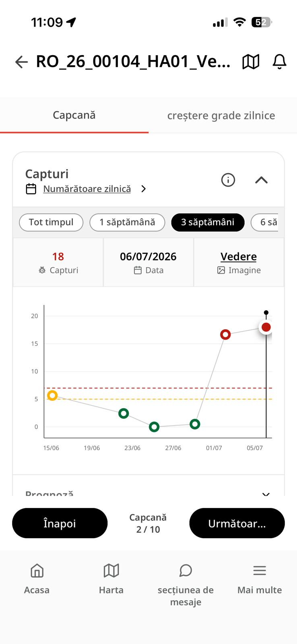Switch to creștere grade zilnice tab
297x644 pixels.
[221, 116]
